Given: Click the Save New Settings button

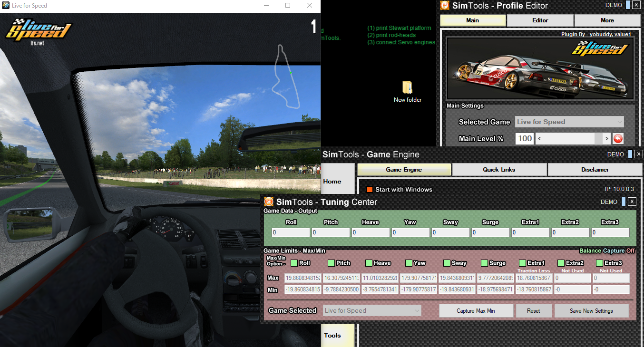Looking at the screenshot, I should [591, 311].
